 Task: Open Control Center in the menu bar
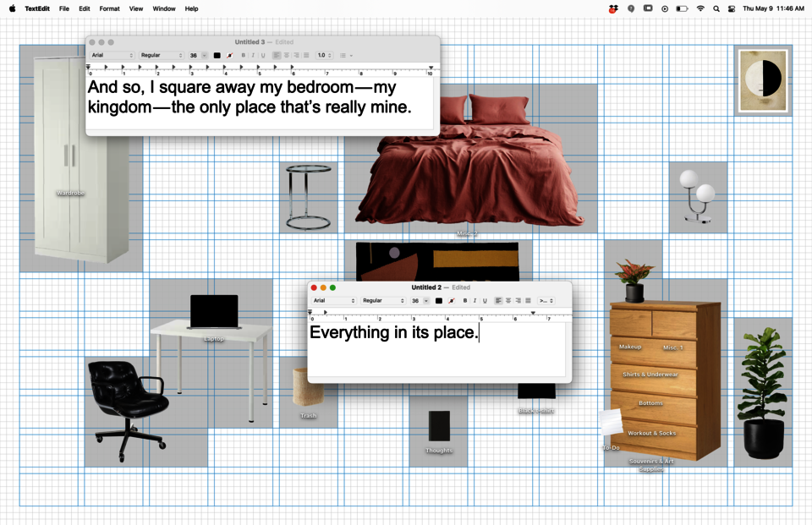[x=732, y=8]
